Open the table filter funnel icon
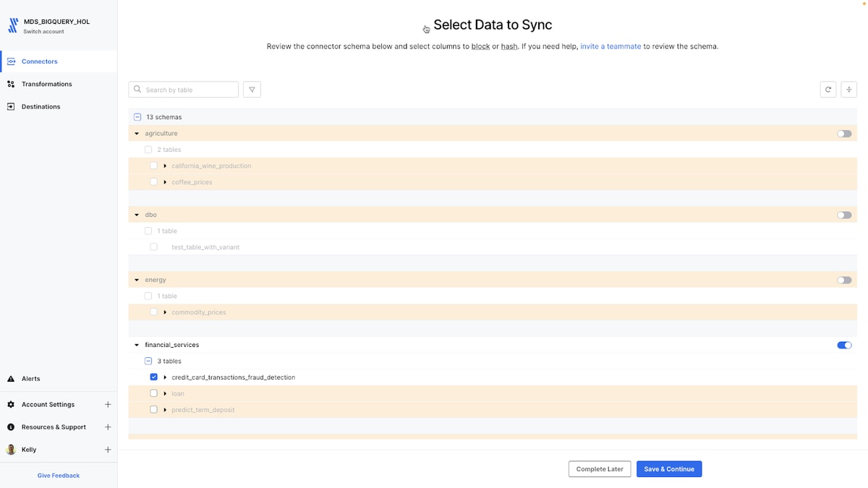This screenshot has width=868, height=488. 252,90
